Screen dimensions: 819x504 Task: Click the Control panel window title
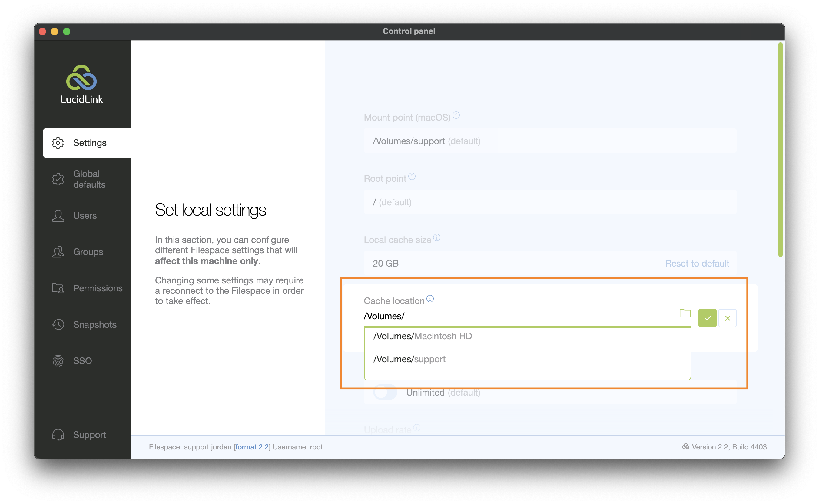(409, 31)
